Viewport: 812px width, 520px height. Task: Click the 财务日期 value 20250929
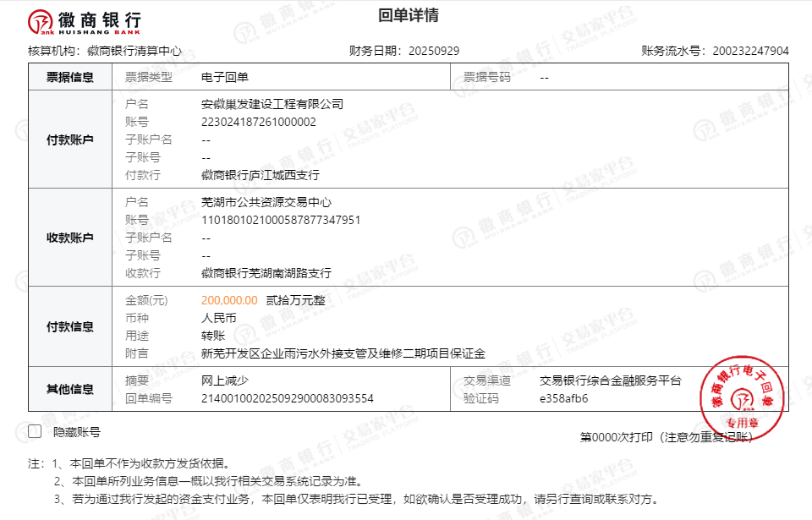click(x=434, y=51)
